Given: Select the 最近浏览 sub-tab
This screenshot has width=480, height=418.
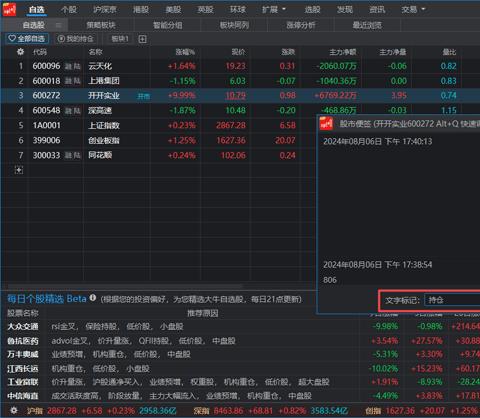Looking at the screenshot, I should tap(367, 25).
